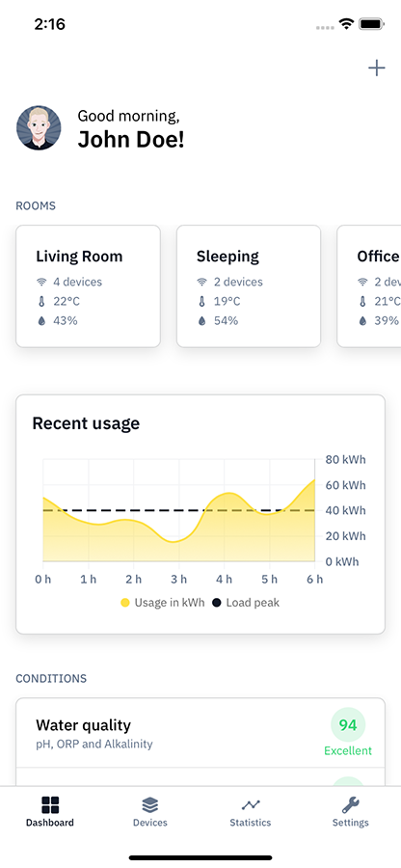Image resolution: width=401 pixels, height=868 pixels.
Task: Tap Sleeping room thermometer icon
Action: pyautogui.click(x=201, y=301)
